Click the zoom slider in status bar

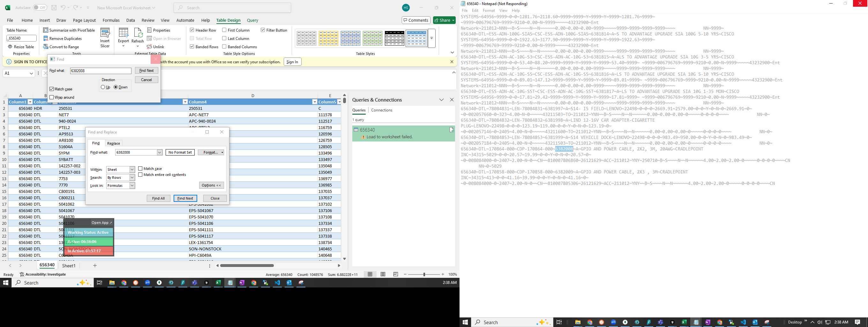(x=424, y=274)
